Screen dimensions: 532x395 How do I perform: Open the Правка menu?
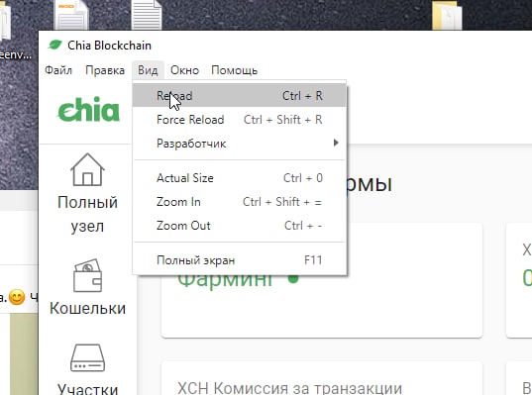click(x=105, y=70)
